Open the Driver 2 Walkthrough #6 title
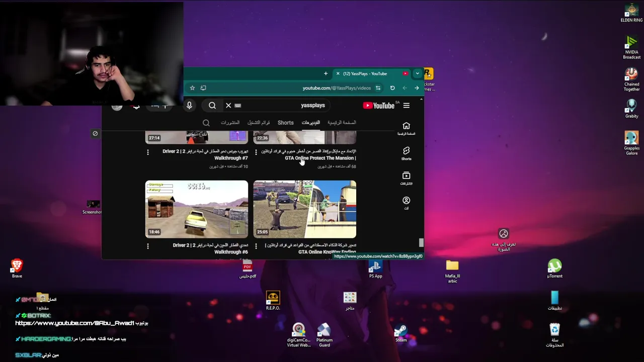 pyautogui.click(x=210, y=248)
